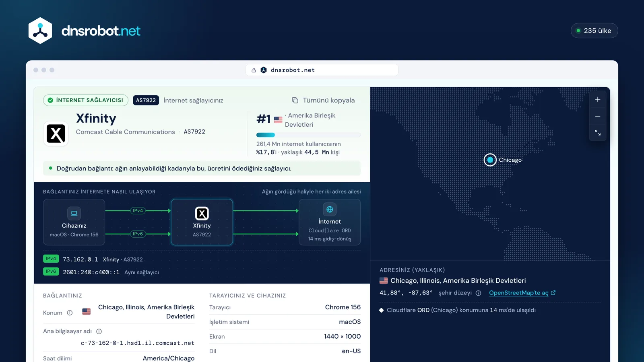Image resolution: width=644 pixels, height=362 pixels.
Task: Select the IPv6 address 2601:240:c400::1
Action: tap(91, 272)
